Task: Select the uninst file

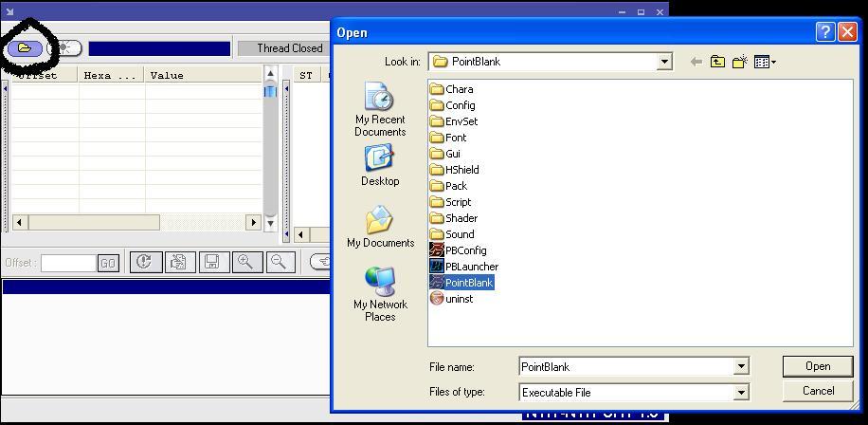Action: tap(452, 299)
